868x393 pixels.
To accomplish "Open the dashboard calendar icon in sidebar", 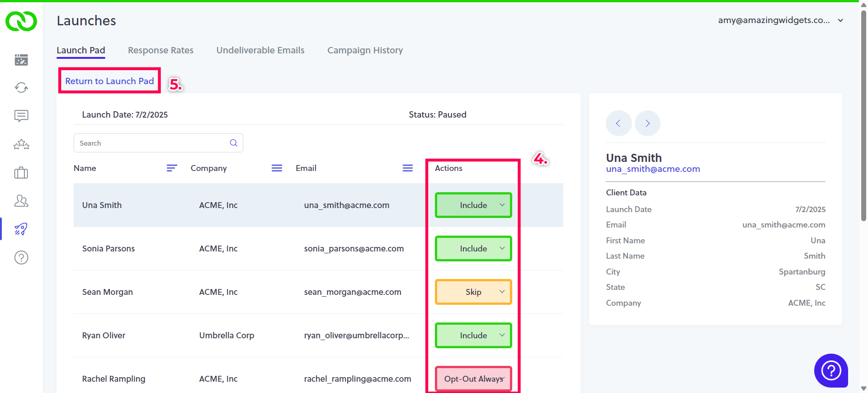I will click(x=21, y=60).
